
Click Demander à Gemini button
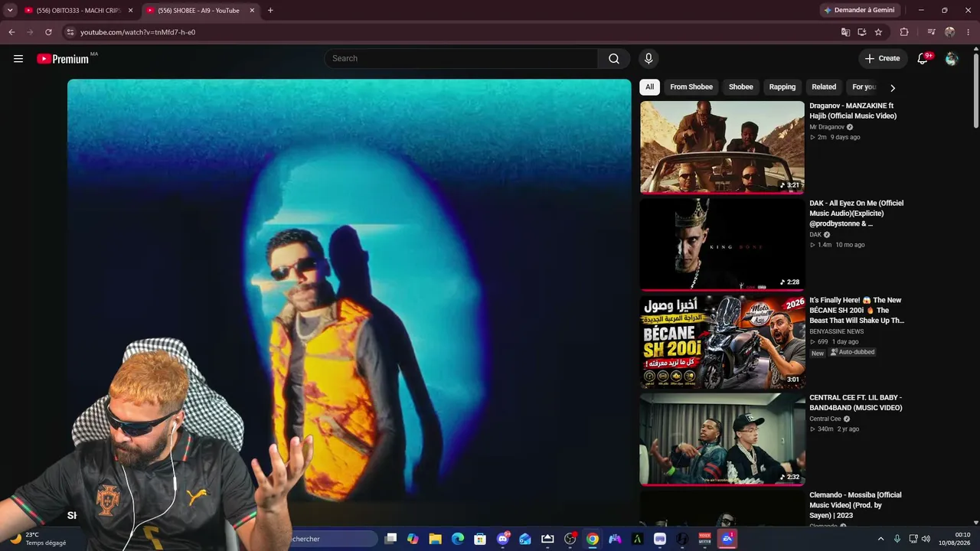[858, 11]
